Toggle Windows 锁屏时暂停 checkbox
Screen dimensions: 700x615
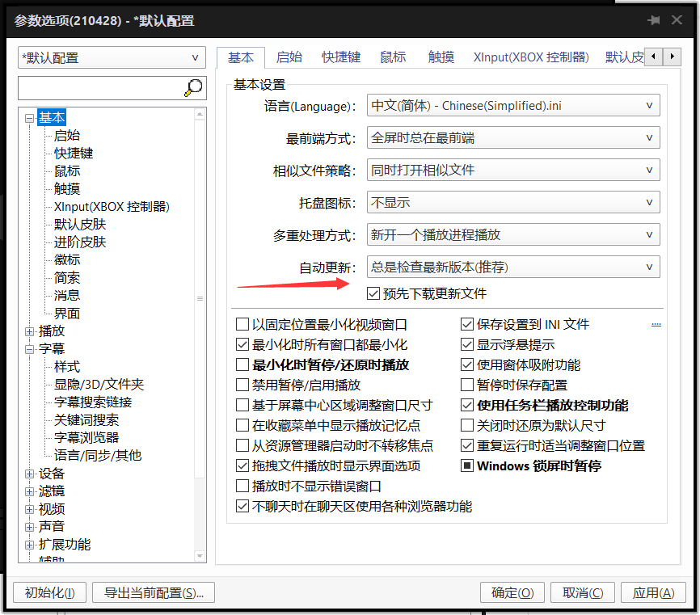click(x=467, y=466)
